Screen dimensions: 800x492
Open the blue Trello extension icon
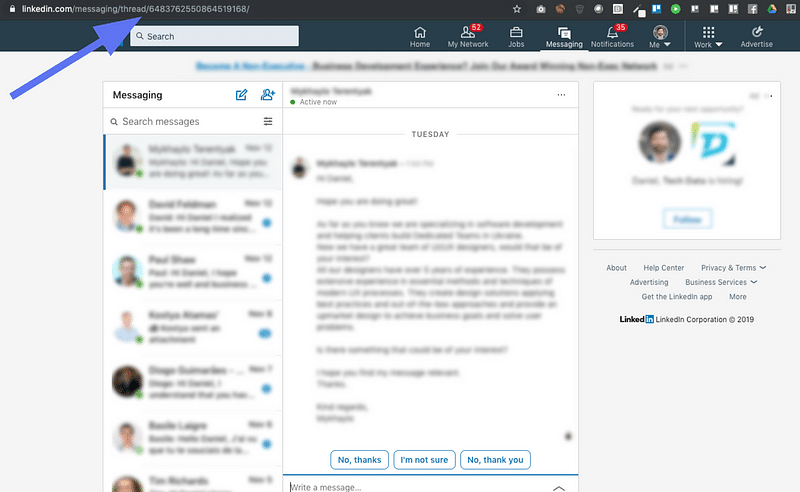[x=656, y=9]
